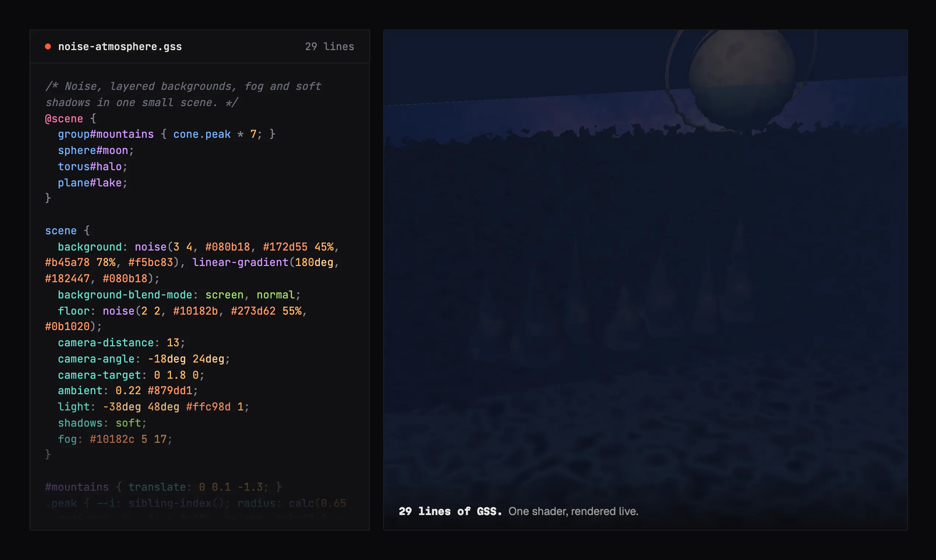Click the 'linear-gradient' function name
This screenshot has width=936, height=560.
(x=240, y=262)
